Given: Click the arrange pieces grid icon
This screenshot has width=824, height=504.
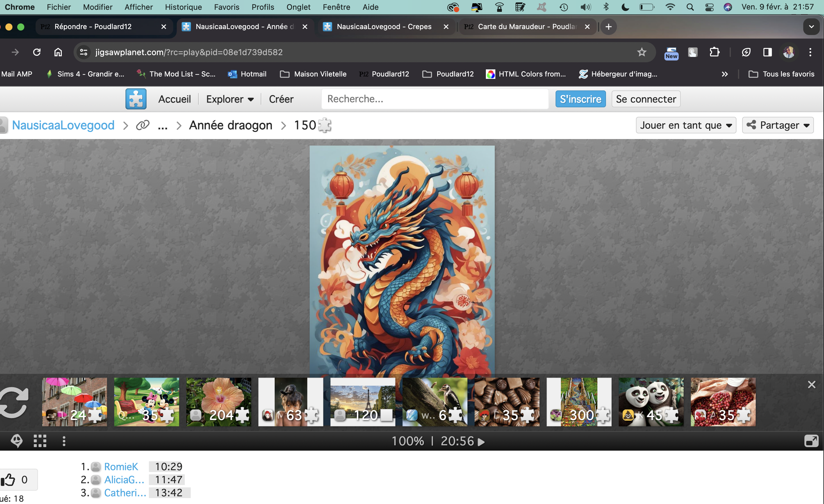Looking at the screenshot, I should tap(40, 441).
